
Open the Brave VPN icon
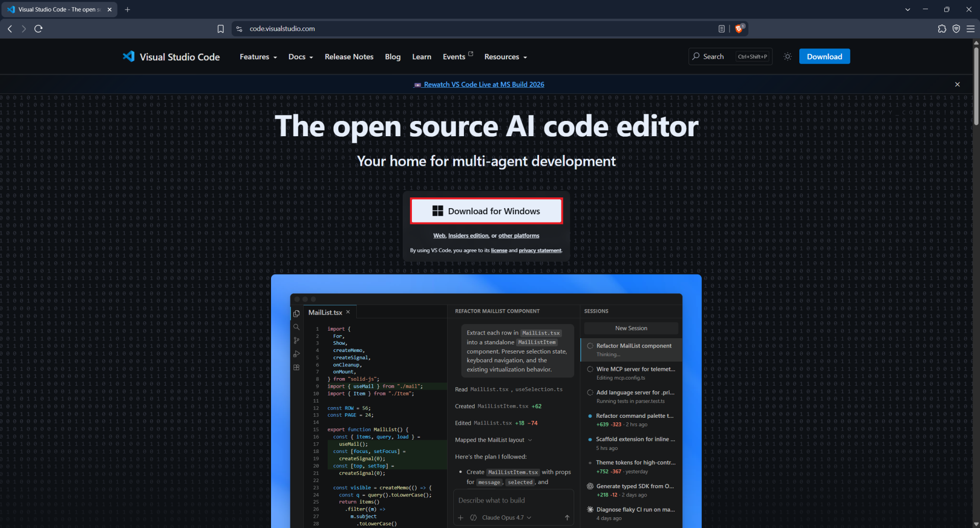tap(956, 29)
